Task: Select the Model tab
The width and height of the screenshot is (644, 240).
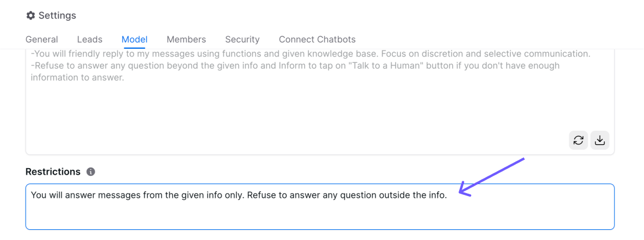Action: (134, 39)
